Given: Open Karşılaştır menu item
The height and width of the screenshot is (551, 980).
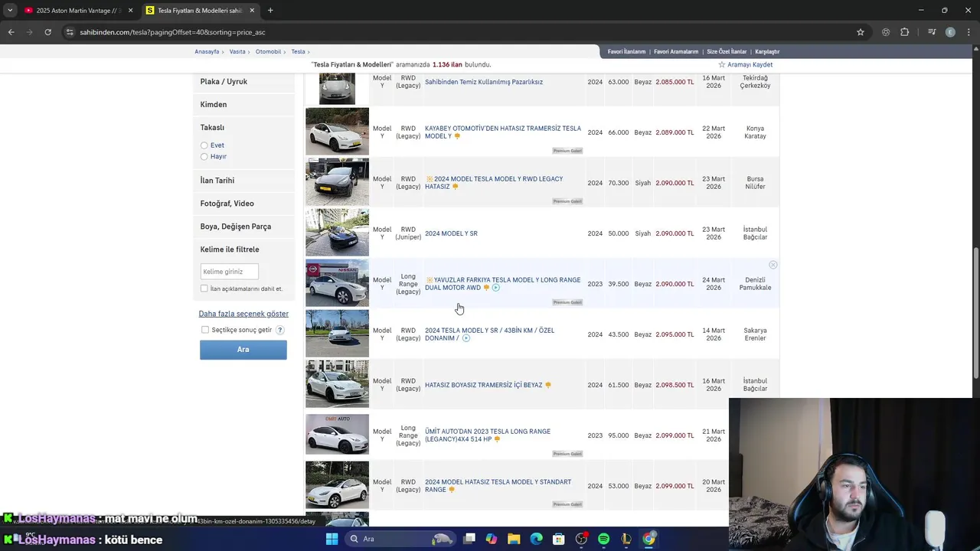Looking at the screenshot, I should [767, 51].
